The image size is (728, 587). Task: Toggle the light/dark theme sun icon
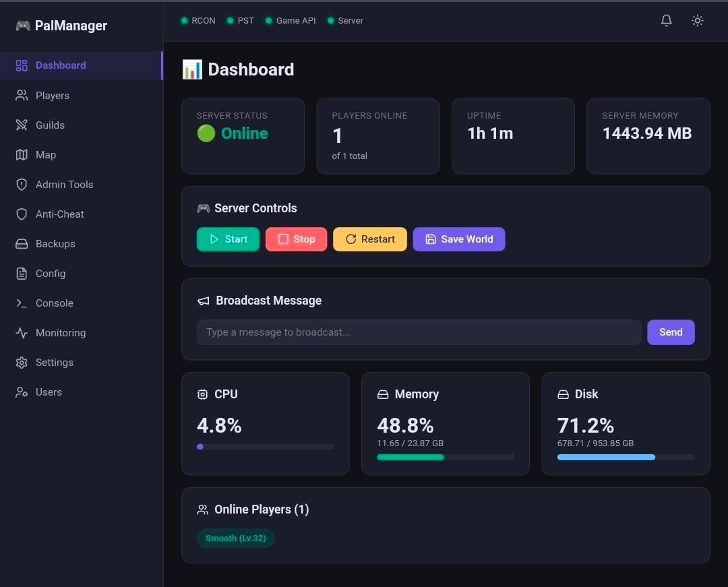point(698,21)
